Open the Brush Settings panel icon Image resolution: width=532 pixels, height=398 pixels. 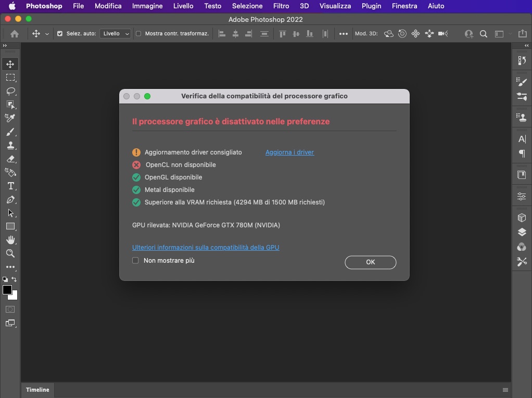522,82
